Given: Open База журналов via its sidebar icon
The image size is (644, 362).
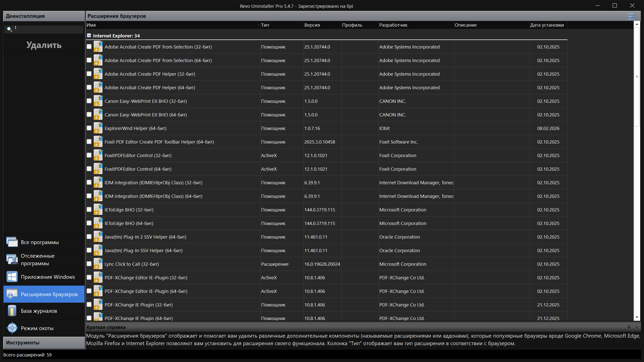Looking at the screenshot, I should point(12,311).
